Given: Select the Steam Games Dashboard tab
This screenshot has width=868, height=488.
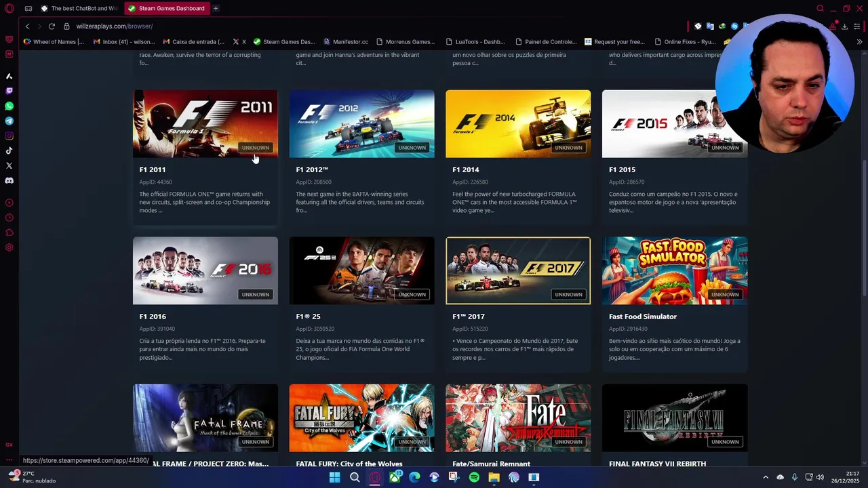Looking at the screenshot, I should click(166, 8).
